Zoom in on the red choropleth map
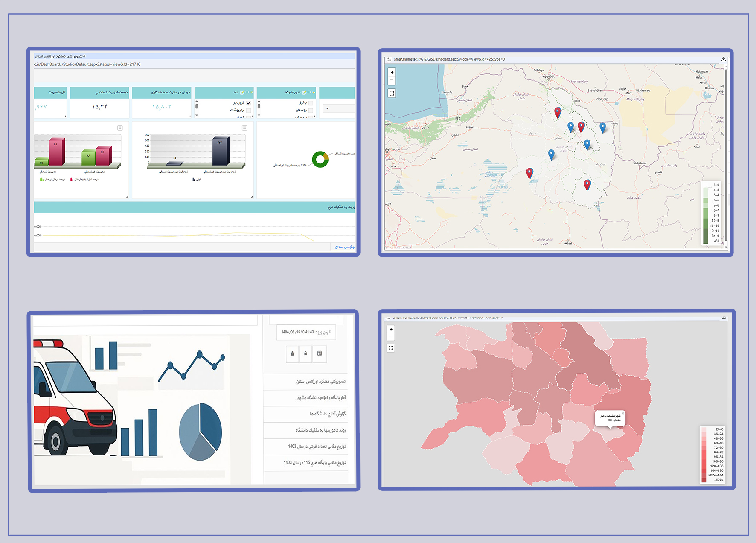 point(391,329)
